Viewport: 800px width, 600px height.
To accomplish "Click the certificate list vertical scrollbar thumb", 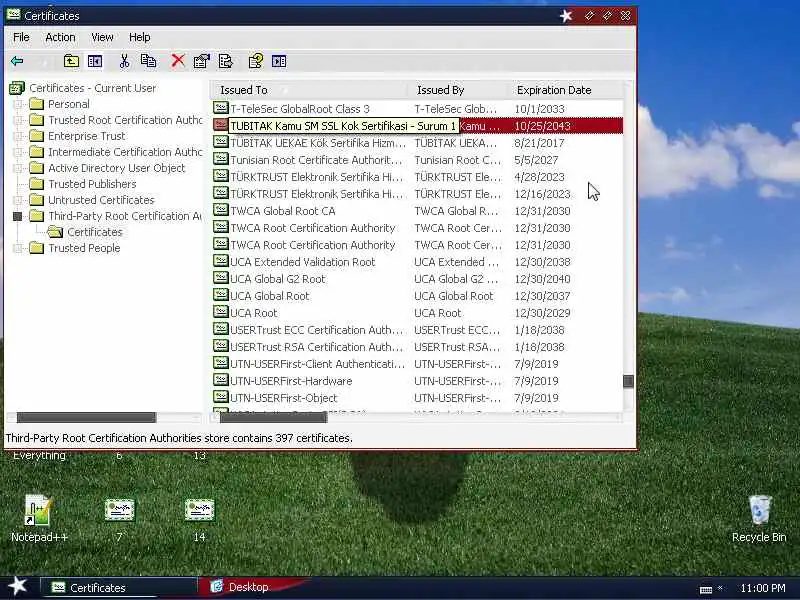I will coord(629,381).
